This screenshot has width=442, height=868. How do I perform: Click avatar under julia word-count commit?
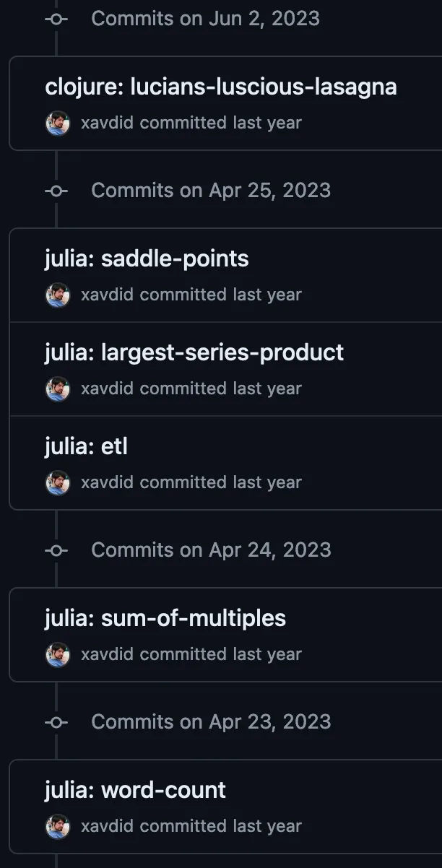[x=57, y=826]
